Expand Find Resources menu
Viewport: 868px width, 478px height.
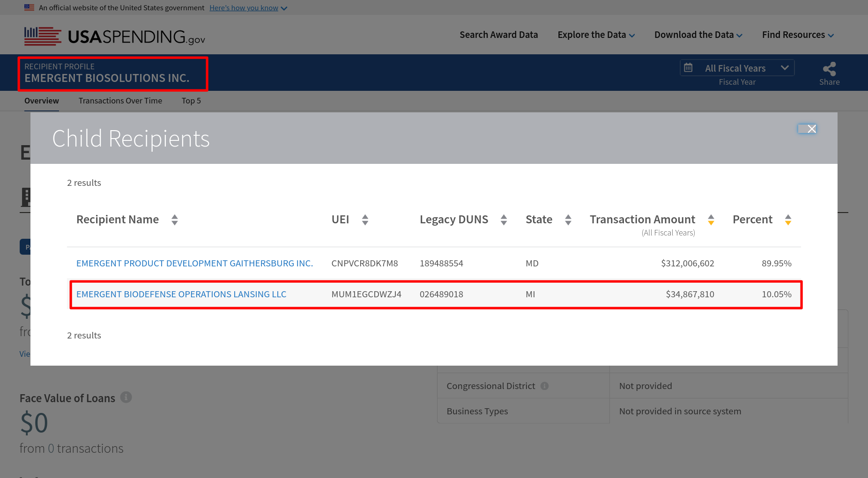tap(798, 35)
